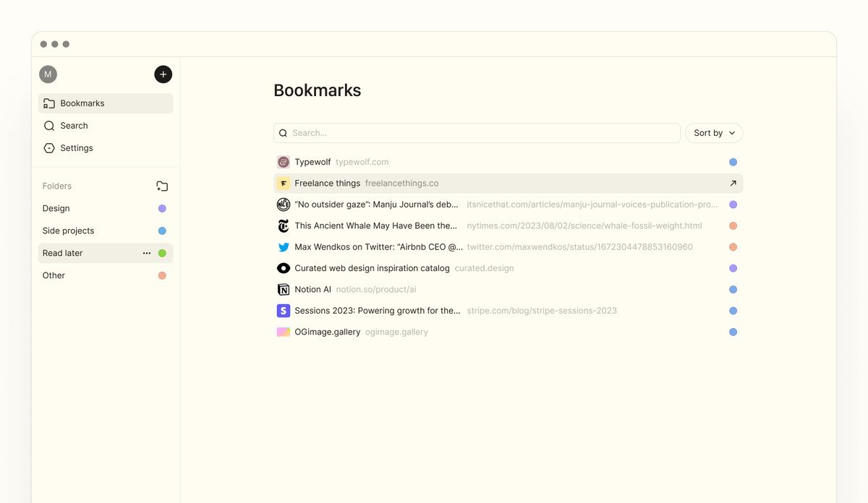Click the Freelance things favicon
Screen dimensions: 868x503
coord(284,183)
